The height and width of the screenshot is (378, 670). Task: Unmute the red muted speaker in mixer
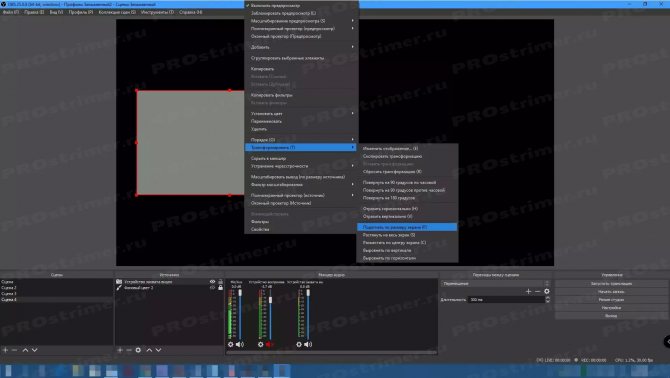coord(269,344)
